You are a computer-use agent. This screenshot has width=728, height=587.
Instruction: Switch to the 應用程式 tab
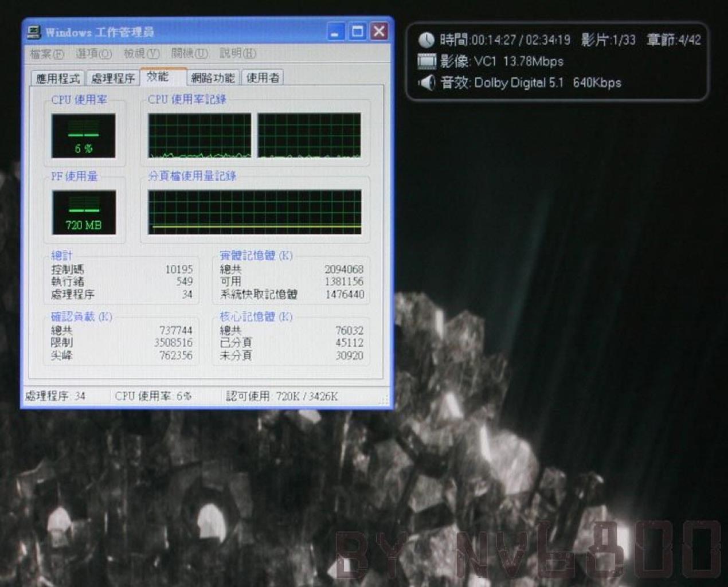tap(58, 78)
